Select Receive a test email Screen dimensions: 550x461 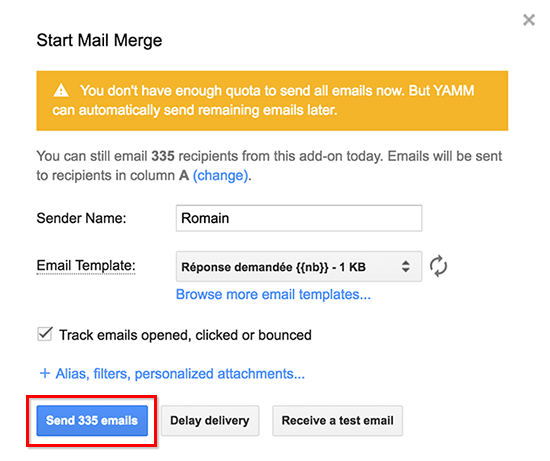[x=337, y=420]
